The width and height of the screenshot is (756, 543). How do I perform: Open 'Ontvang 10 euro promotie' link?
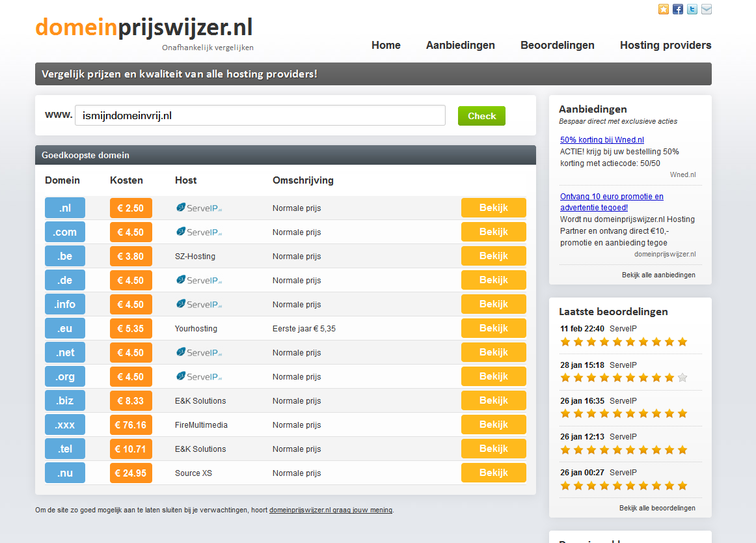tap(612, 202)
